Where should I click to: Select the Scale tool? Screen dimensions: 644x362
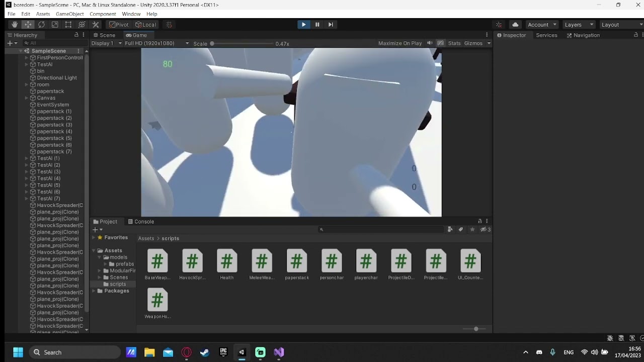point(55,25)
